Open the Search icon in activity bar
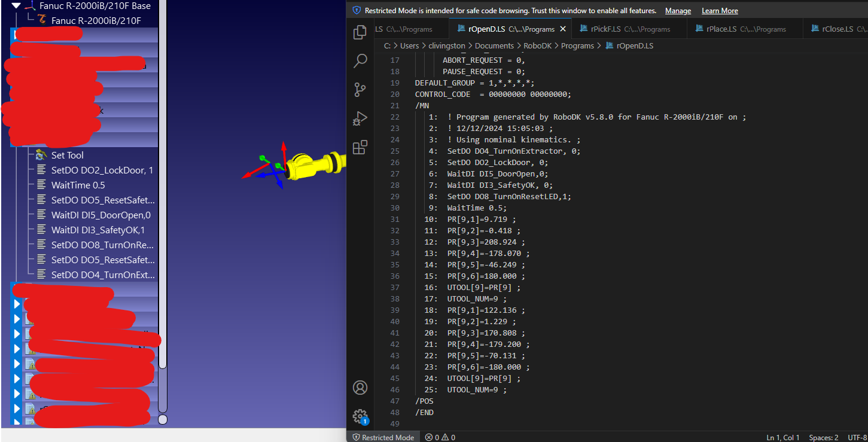Viewport: 868px width, 442px height. tap(360, 60)
